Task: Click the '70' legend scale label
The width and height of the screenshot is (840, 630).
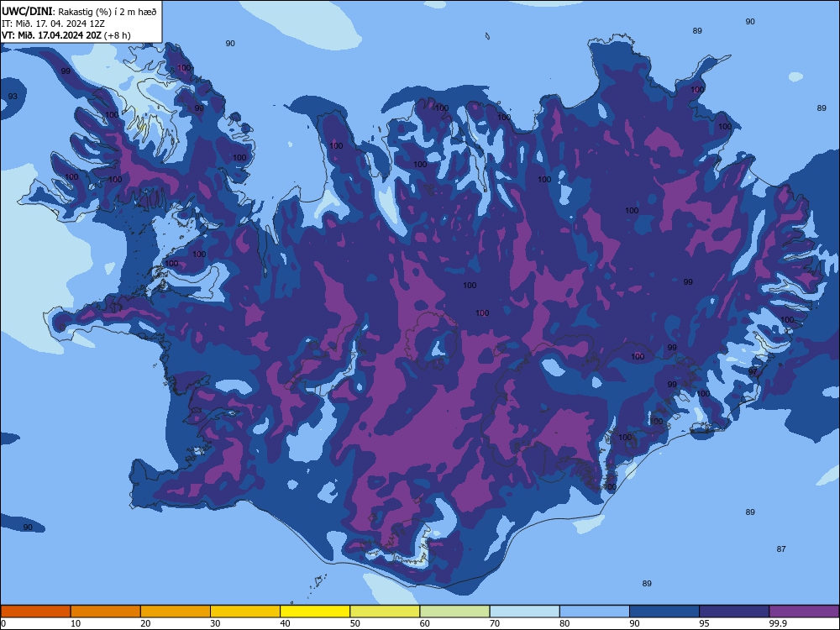Action: [x=495, y=623]
